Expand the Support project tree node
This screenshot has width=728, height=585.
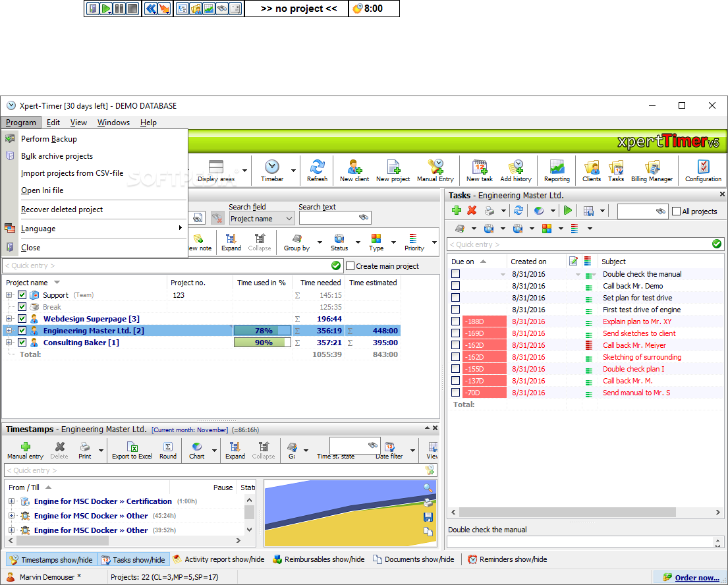(x=9, y=295)
